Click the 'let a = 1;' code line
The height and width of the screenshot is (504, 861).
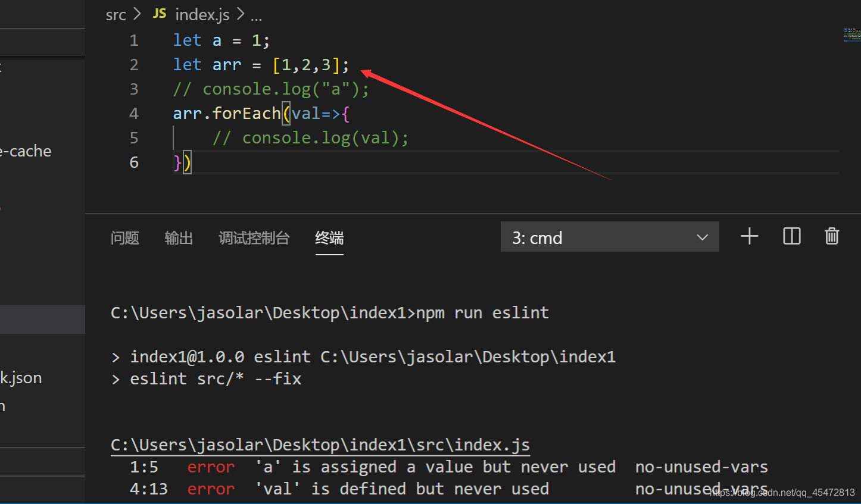tap(222, 40)
